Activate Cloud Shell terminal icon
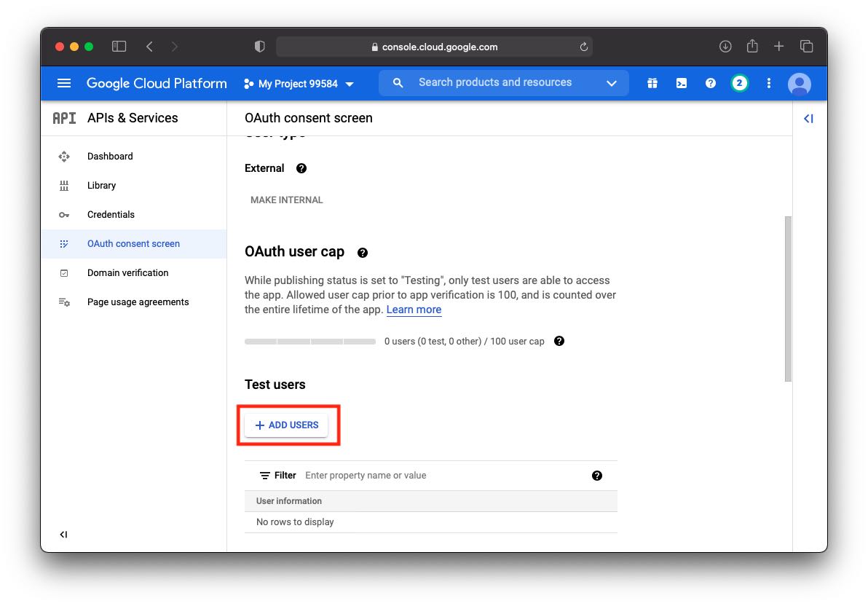Screen dimensions: 868x606 682,83
